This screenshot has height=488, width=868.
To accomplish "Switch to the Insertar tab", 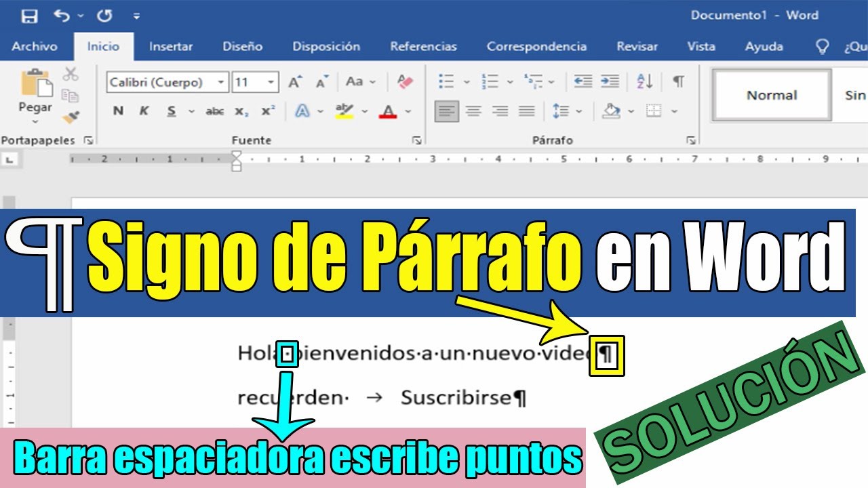I will pyautogui.click(x=171, y=47).
